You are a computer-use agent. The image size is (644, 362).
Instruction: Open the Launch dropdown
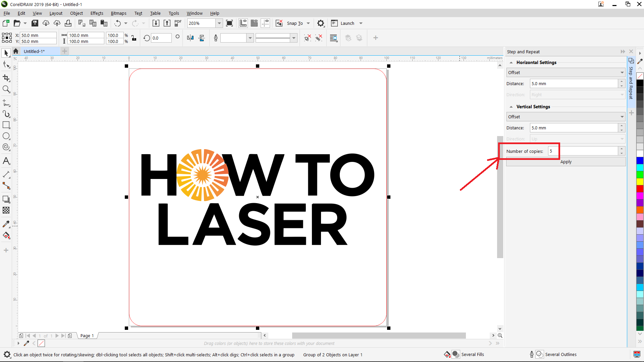pyautogui.click(x=361, y=23)
